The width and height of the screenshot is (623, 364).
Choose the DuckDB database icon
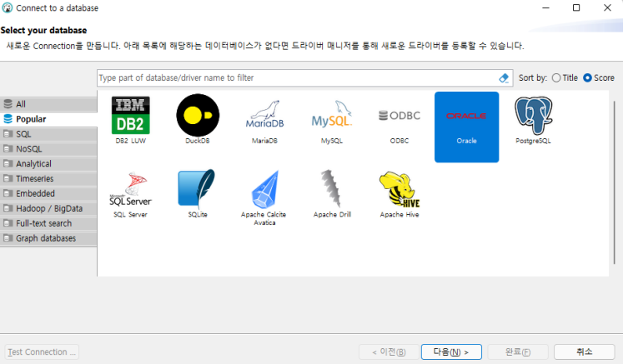coord(198,115)
